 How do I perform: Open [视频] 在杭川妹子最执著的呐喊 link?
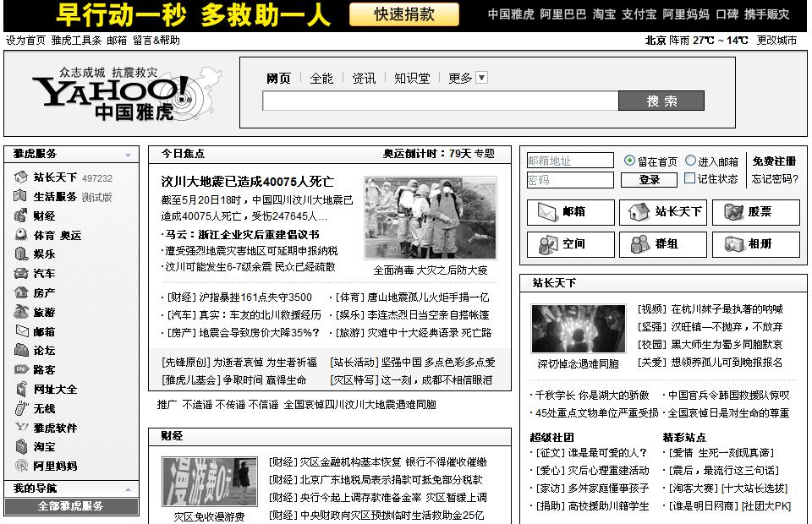[x=710, y=309]
